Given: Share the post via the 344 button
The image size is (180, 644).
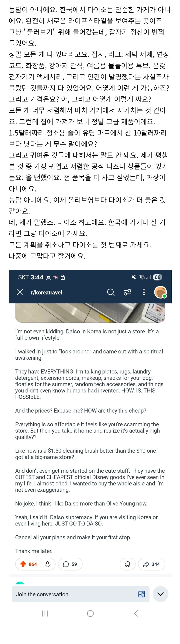Looking at the screenshot, I should pos(152,564).
